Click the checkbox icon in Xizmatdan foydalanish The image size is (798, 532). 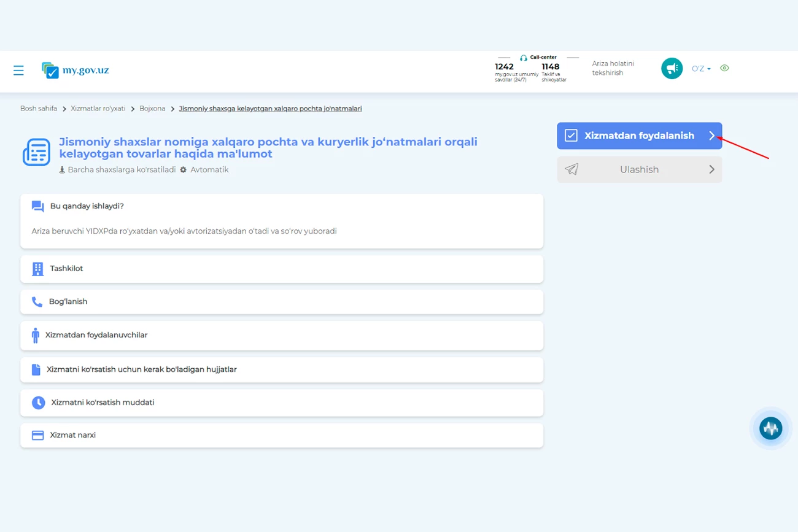(x=571, y=136)
